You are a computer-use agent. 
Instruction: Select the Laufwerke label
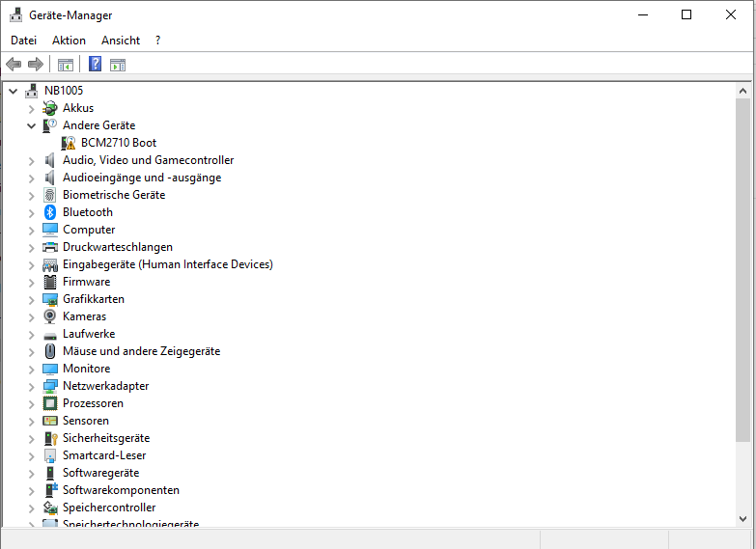pyautogui.click(x=89, y=334)
